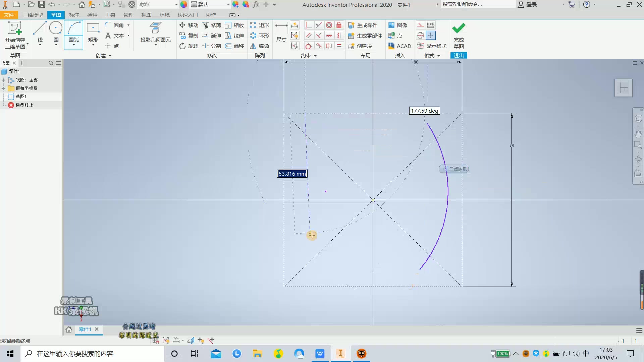Click the 53.816 mm dimension input box
Image resolution: width=644 pixels, height=362 pixels.
pos(292,174)
